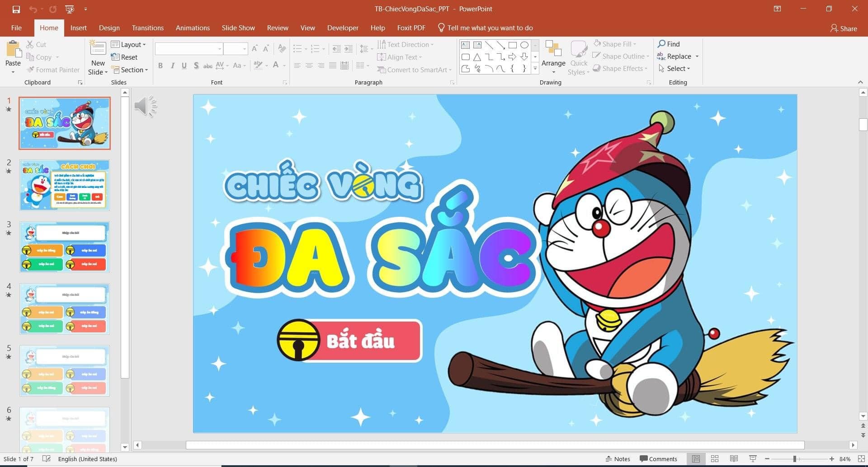Image resolution: width=868 pixels, height=467 pixels.
Task: Expand the Layout dropdown
Action: 129,44
